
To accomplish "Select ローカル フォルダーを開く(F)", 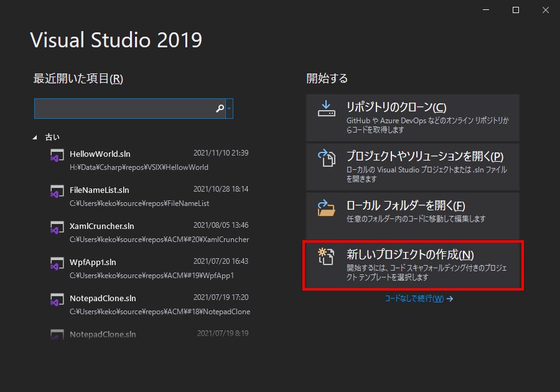I will coord(413,216).
